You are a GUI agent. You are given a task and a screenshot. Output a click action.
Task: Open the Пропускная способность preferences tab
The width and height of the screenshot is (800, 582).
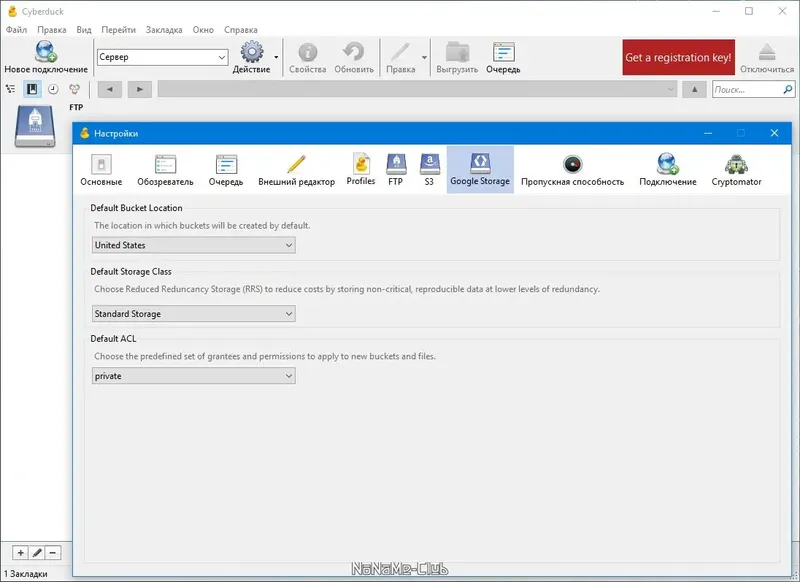pos(572,170)
